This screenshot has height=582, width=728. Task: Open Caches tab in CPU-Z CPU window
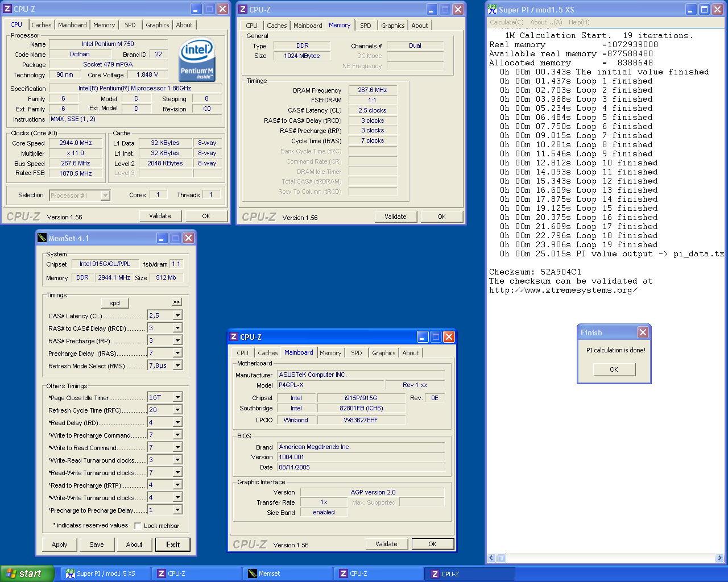tap(42, 25)
